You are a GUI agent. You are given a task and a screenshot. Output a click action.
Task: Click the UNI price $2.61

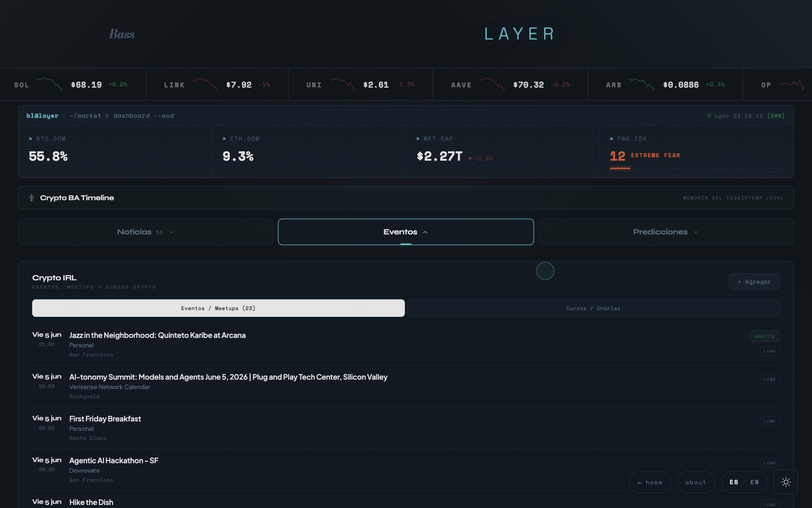tap(376, 85)
